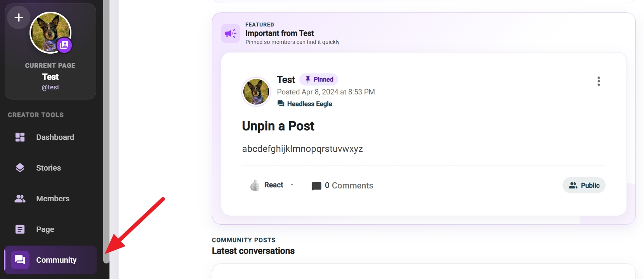The width and height of the screenshot is (644, 279).
Task: Click the featured megaphone icon
Action: (x=231, y=33)
